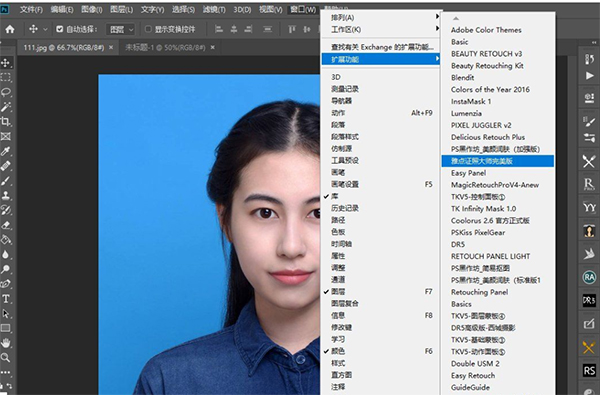Open the 历史记录 panel from menu
The height and width of the screenshot is (395, 600).
pos(380,208)
